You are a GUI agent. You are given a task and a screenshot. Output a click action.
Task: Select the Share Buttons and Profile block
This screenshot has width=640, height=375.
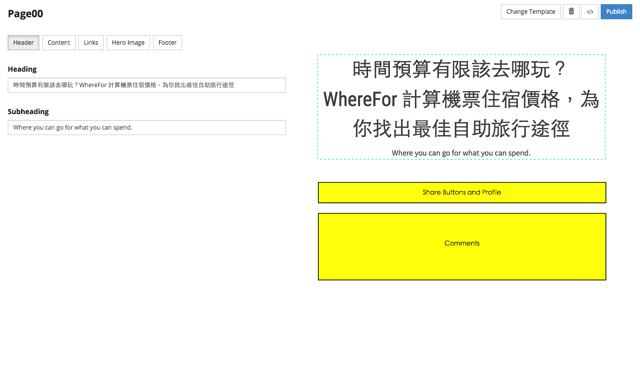tap(462, 193)
